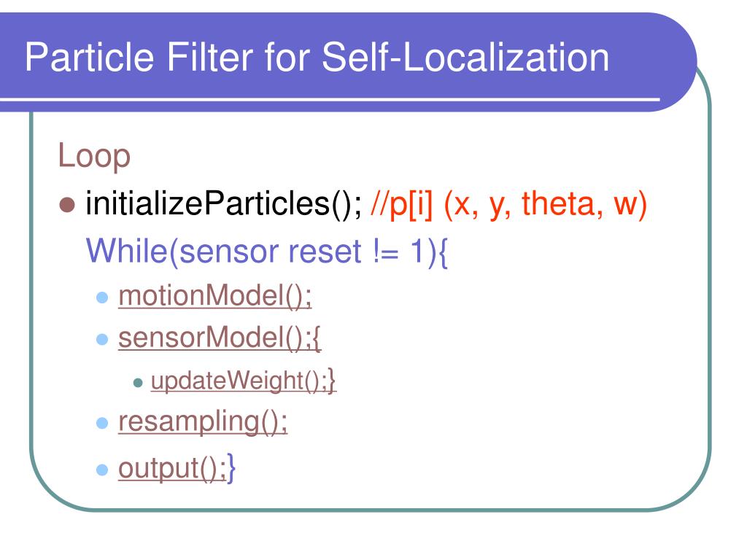Select the slide title Particle Filter for Self-Localization
The image size is (747, 560).
[x=317, y=58]
